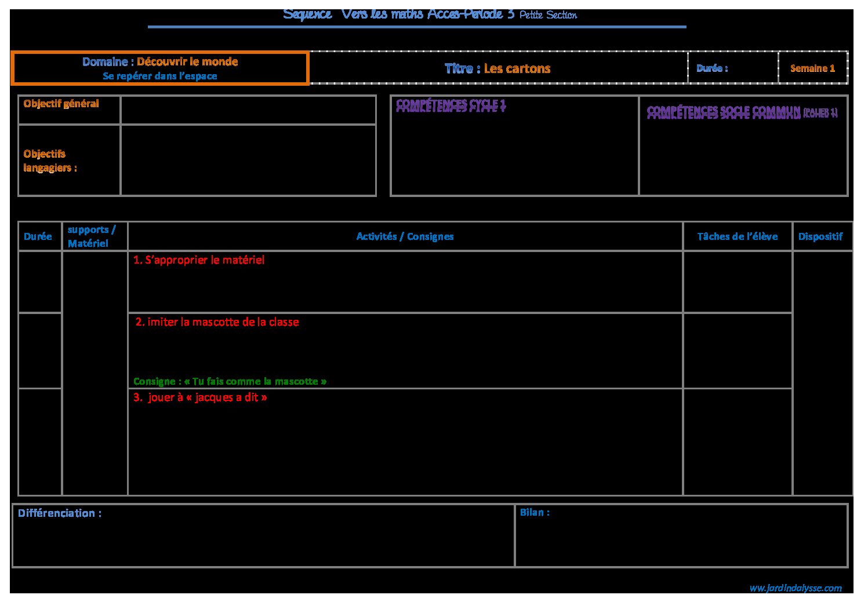Select the 'Titre : Les cartons' heading
This screenshot has width=868, height=613.
click(497, 68)
